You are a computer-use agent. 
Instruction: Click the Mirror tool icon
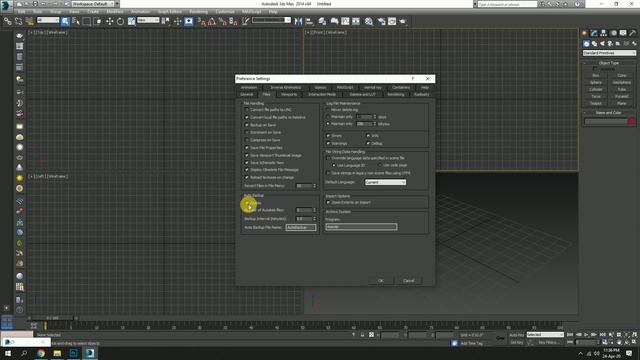(298, 21)
